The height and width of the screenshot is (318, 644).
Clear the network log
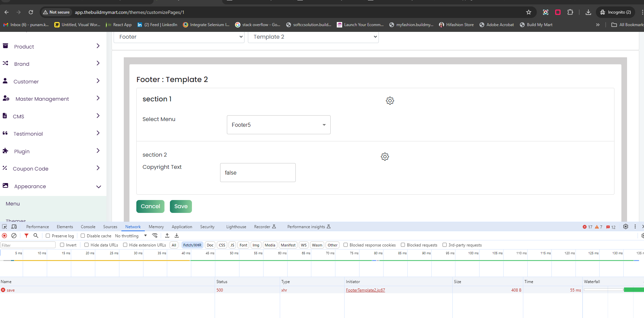pyautogui.click(x=14, y=236)
